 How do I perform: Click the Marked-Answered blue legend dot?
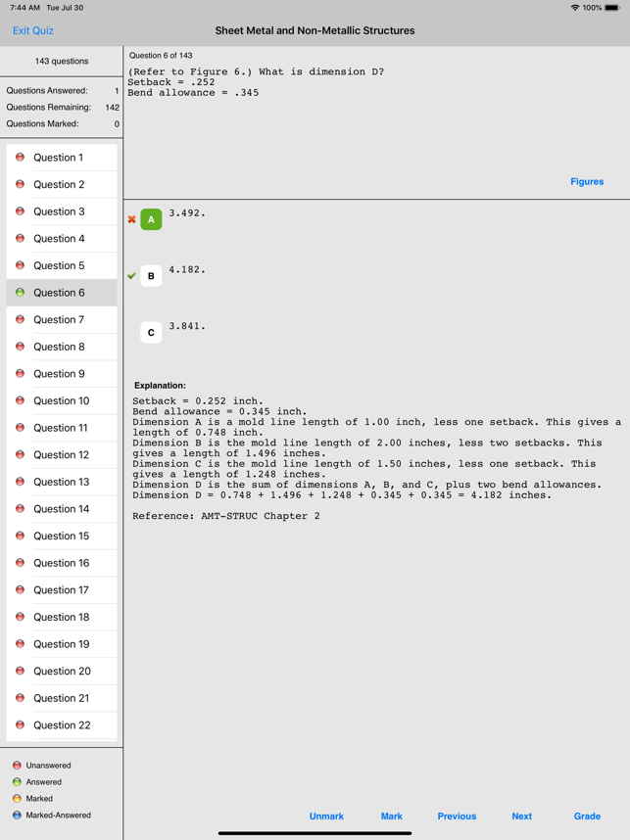tap(17, 815)
